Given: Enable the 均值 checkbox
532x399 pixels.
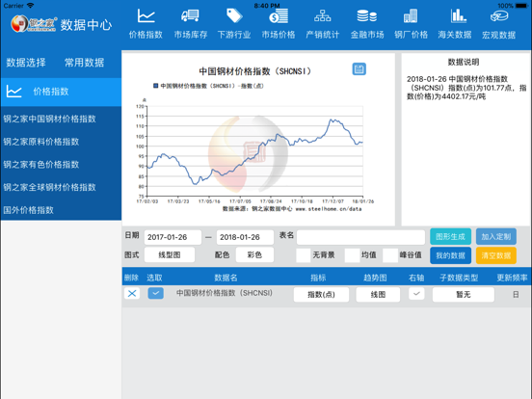Looking at the screenshot, I should tap(352, 255).
